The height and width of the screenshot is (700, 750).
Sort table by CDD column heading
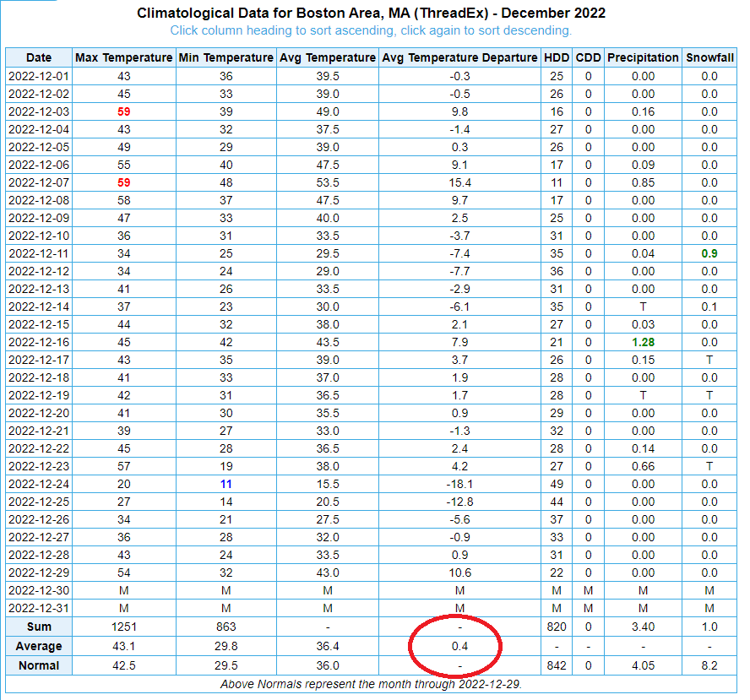588,58
